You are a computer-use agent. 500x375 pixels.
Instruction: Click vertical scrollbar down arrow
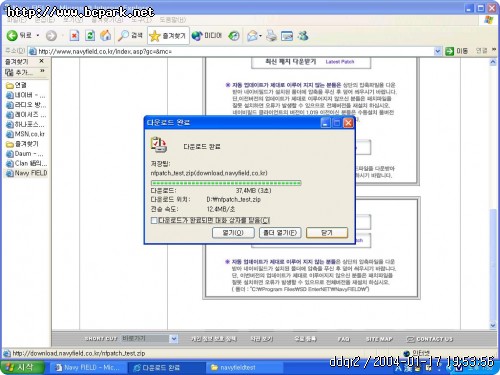[x=493, y=325]
